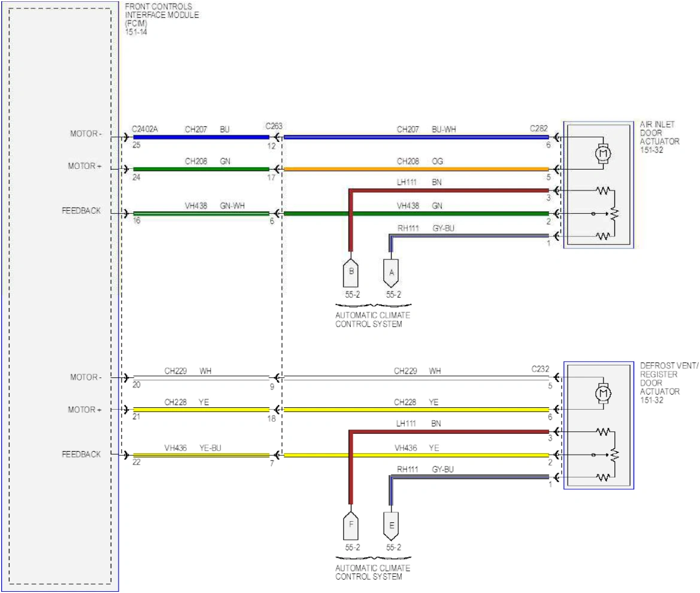This screenshot has width=700, height=593.
Task: Select the CH207 BU wire label
Action: (x=207, y=129)
